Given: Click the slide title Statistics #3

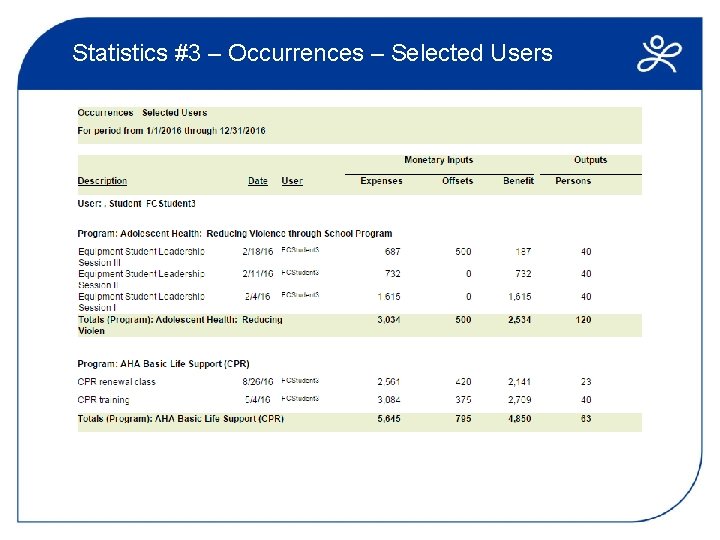Looking at the screenshot, I should [x=312, y=52].
